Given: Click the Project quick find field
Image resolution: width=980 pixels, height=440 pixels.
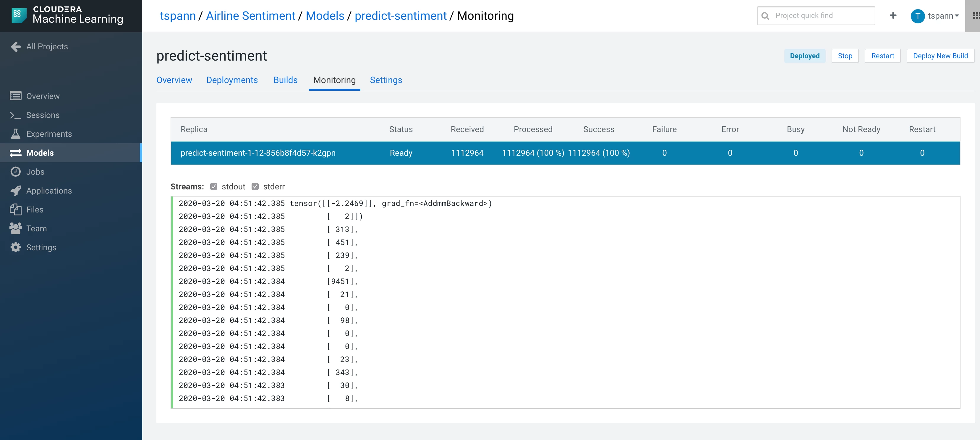Looking at the screenshot, I should (816, 16).
